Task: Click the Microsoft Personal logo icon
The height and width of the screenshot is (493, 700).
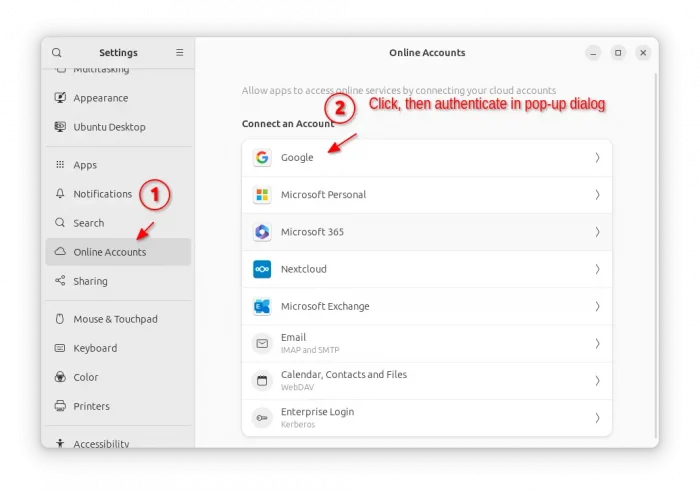Action: [x=262, y=195]
